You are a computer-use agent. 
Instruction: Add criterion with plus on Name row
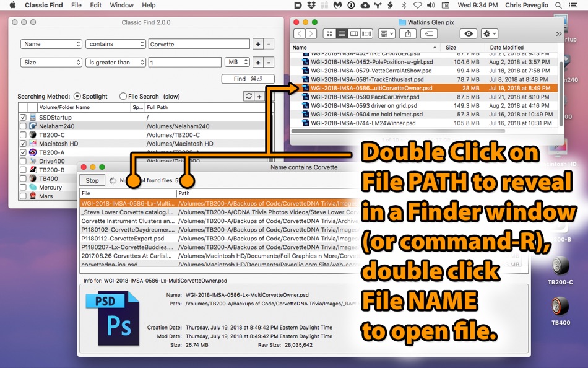point(258,44)
